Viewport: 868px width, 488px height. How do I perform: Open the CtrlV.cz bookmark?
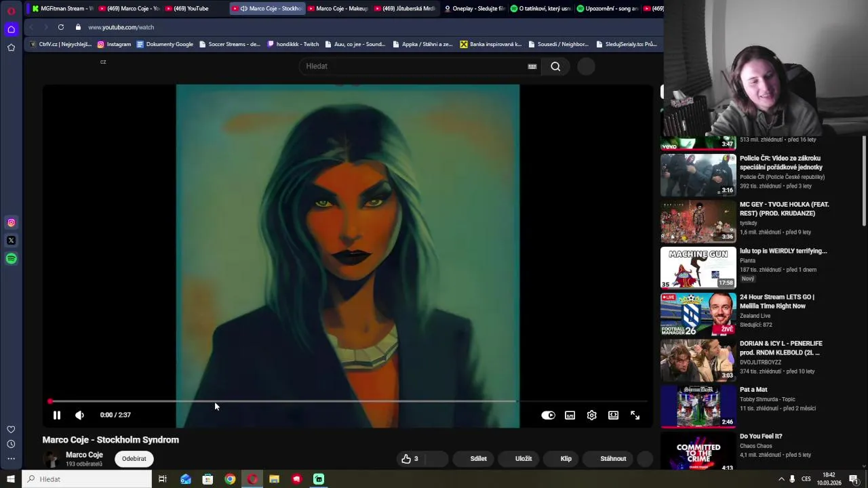(x=60, y=44)
